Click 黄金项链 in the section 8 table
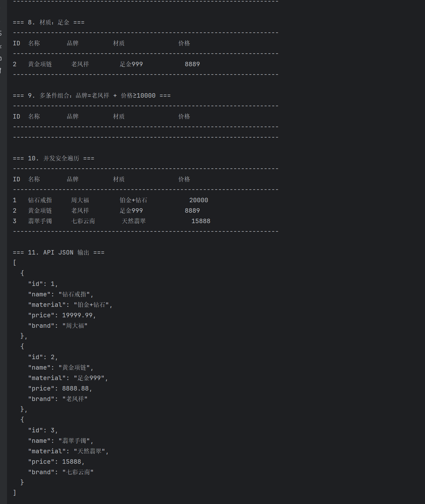 [40, 64]
